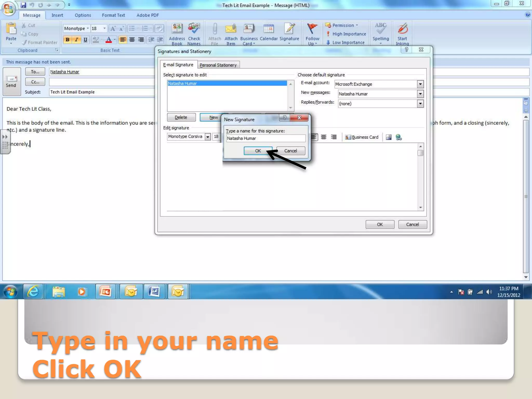Click signature name input field
Viewport: 532px width, 399px height.
(x=265, y=138)
